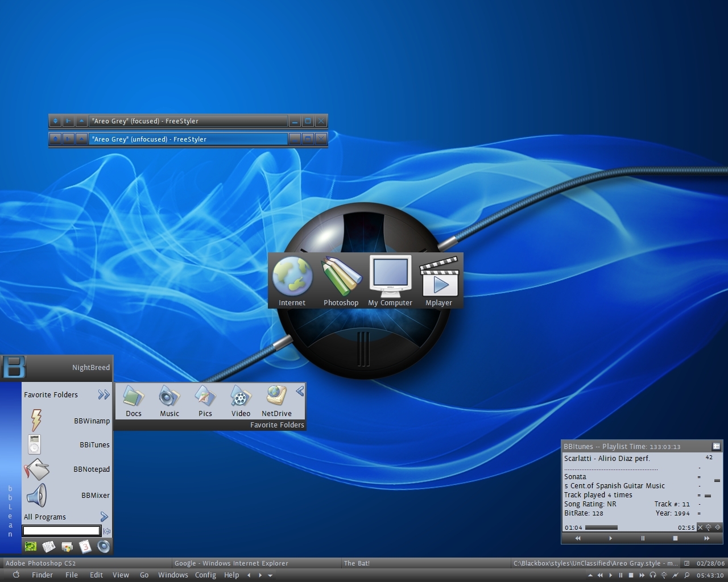Open the Docs favorite folder
728x582 pixels.
(134, 396)
